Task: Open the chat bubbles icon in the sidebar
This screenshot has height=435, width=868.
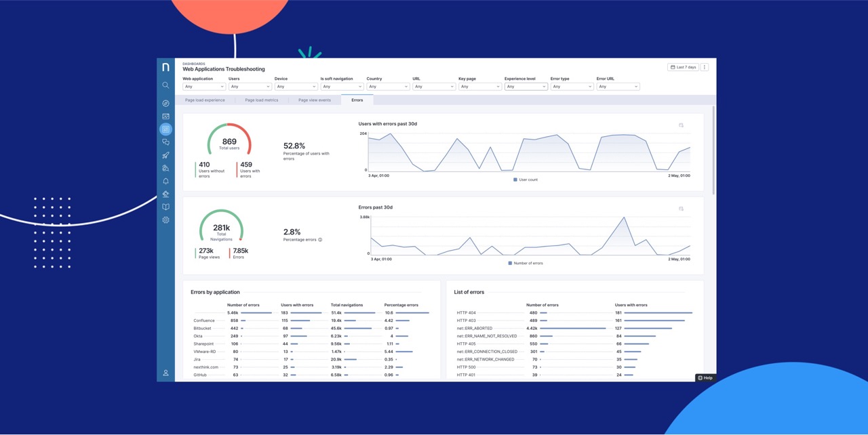Action: pyautogui.click(x=165, y=142)
